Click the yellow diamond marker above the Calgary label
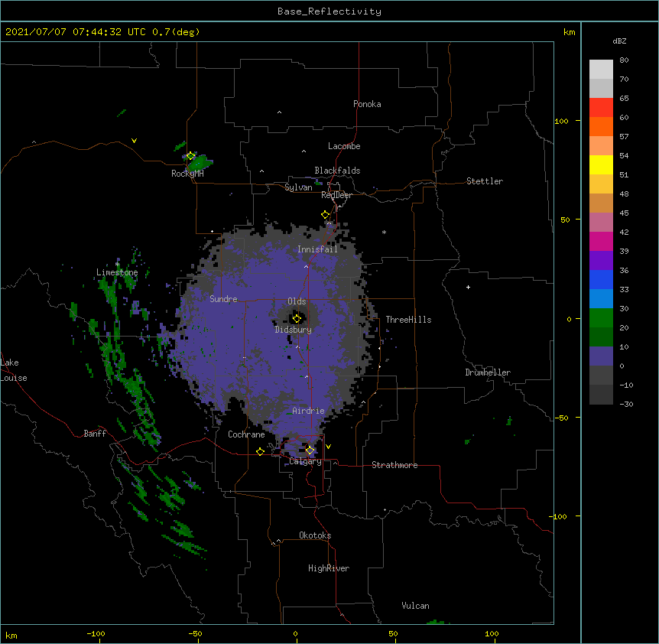 pyautogui.click(x=310, y=450)
